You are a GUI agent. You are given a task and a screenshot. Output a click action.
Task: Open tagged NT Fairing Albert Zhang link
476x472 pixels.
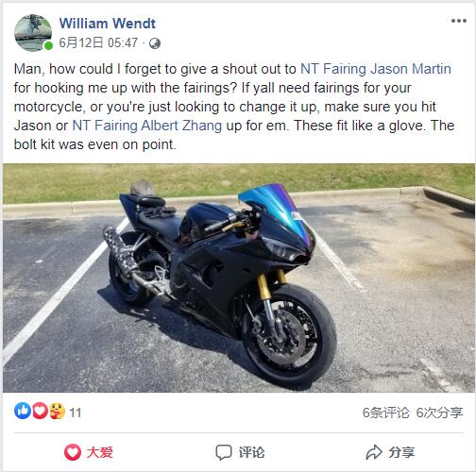pos(147,126)
